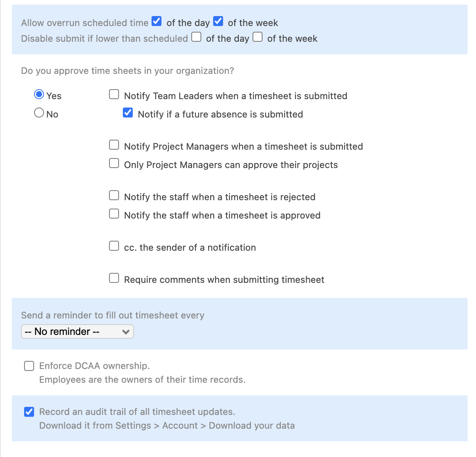Click the 'Download your data' text link
Image resolution: width=476 pixels, height=457 pixels.
tap(251, 425)
